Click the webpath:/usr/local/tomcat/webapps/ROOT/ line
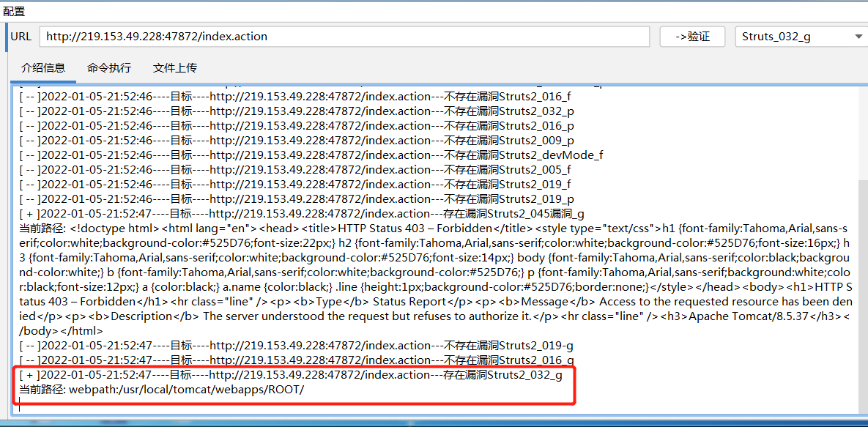868x427 pixels. (161, 390)
